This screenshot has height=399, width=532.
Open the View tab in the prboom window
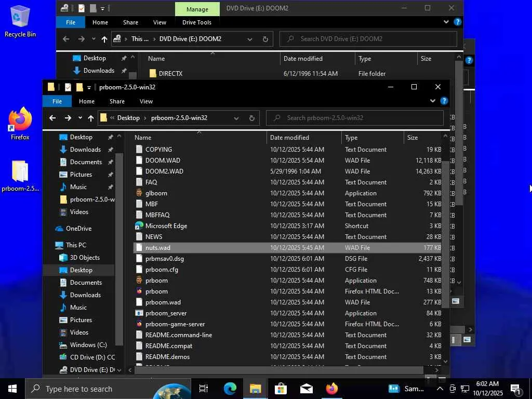tap(146, 101)
